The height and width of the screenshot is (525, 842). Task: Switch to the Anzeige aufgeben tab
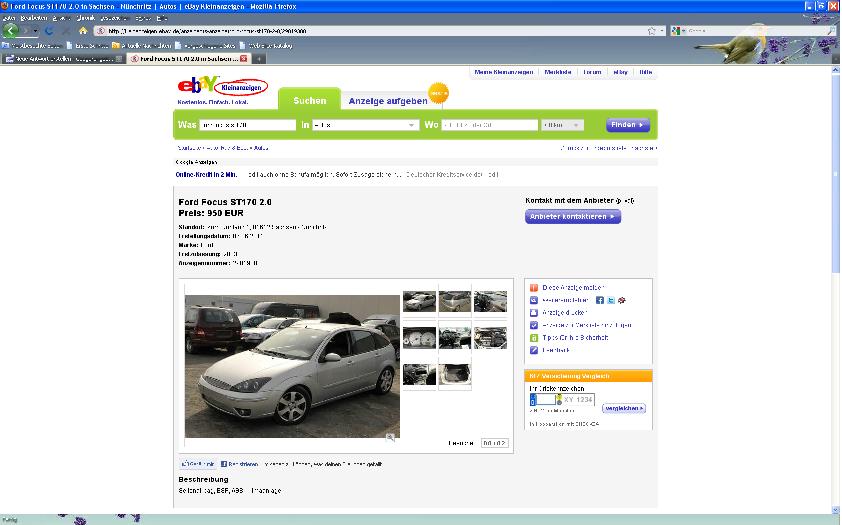tap(388, 101)
